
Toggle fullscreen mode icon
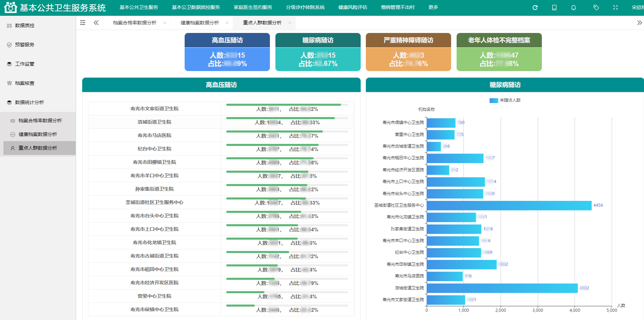[615, 8]
